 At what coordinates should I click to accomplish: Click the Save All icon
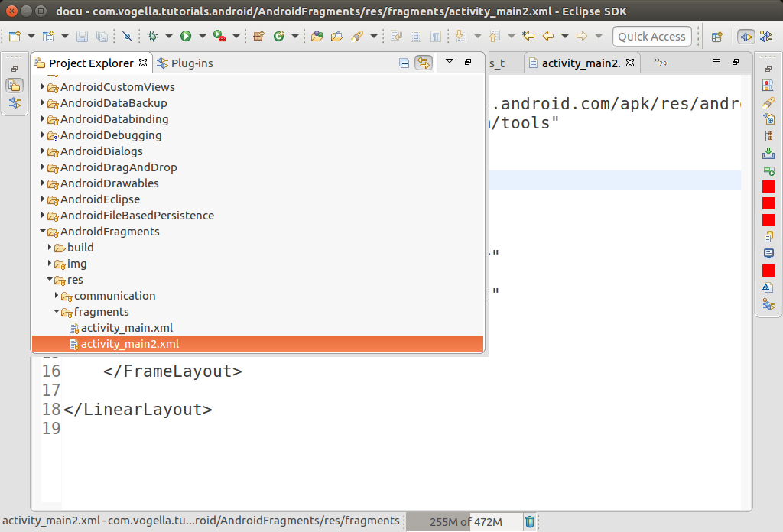[102, 36]
